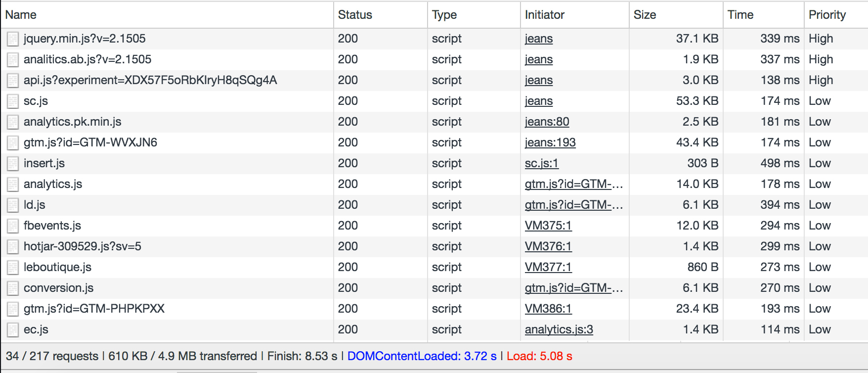Screen dimensions: 868x373
Task: Click the file icon beside ec.js
Action: (x=13, y=330)
